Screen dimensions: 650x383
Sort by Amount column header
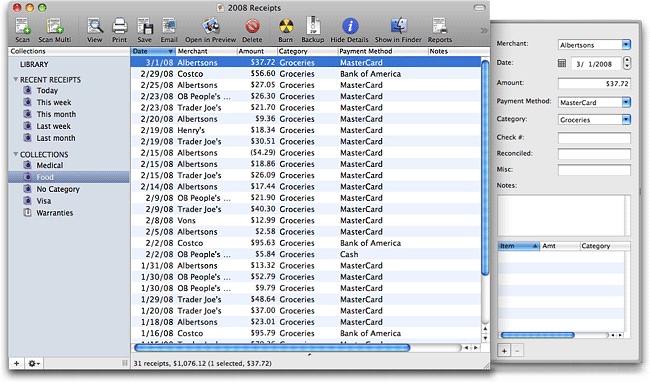(x=257, y=51)
